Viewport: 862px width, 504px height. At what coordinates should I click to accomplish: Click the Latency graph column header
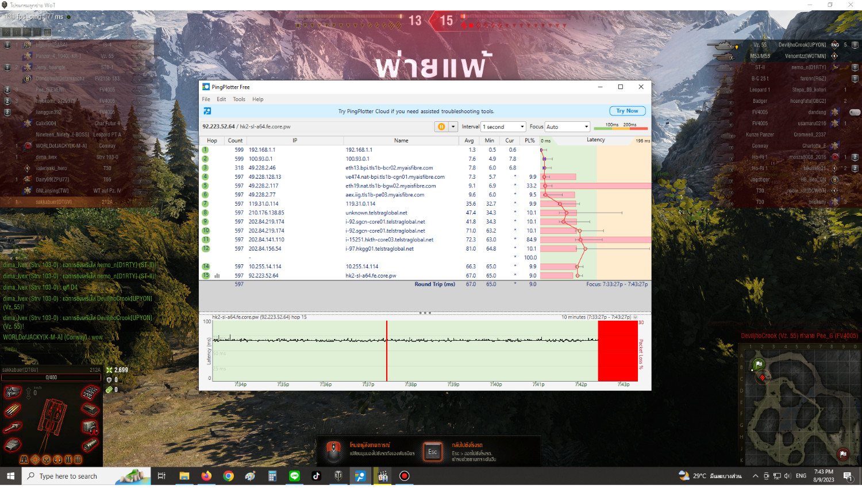click(x=595, y=140)
